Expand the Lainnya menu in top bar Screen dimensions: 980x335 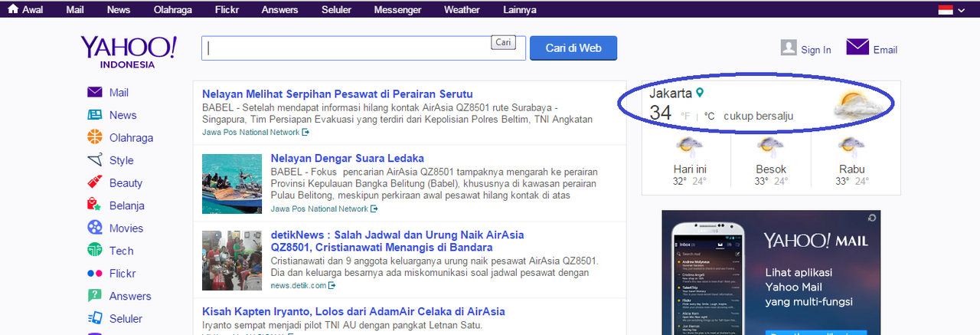(519, 10)
